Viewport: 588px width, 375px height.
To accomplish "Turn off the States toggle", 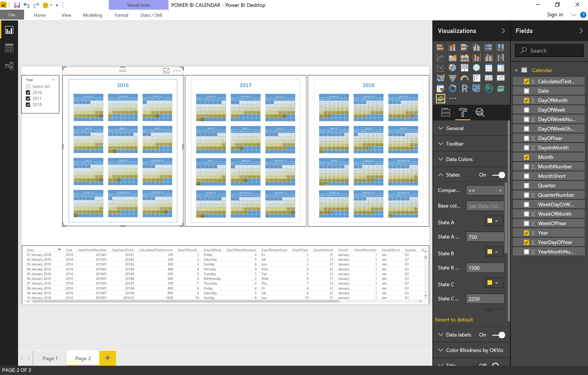I will [498, 175].
